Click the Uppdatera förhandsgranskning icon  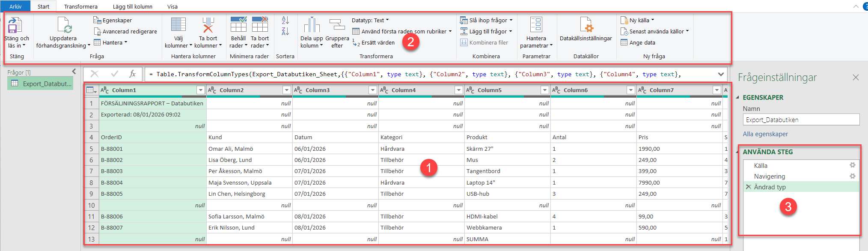point(64,26)
